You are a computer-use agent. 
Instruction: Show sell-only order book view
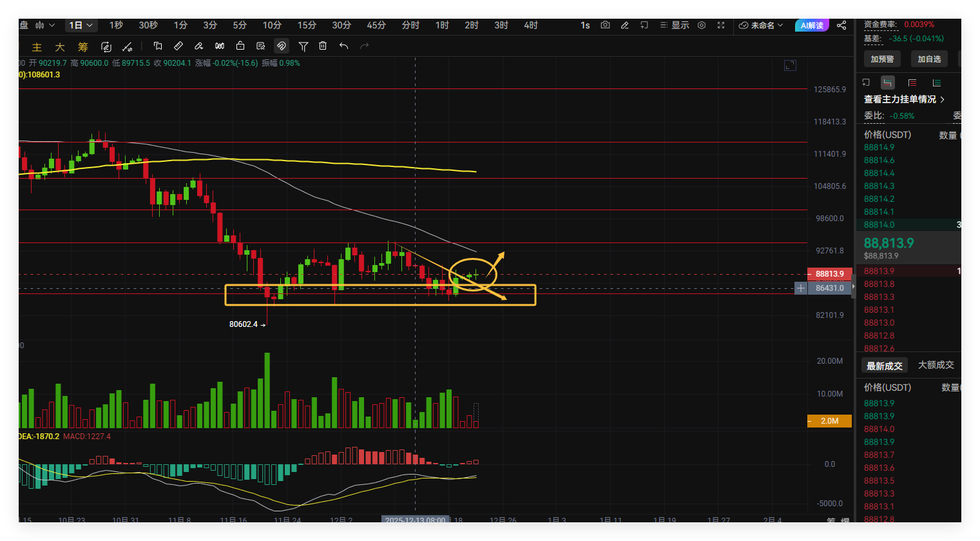pos(912,83)
